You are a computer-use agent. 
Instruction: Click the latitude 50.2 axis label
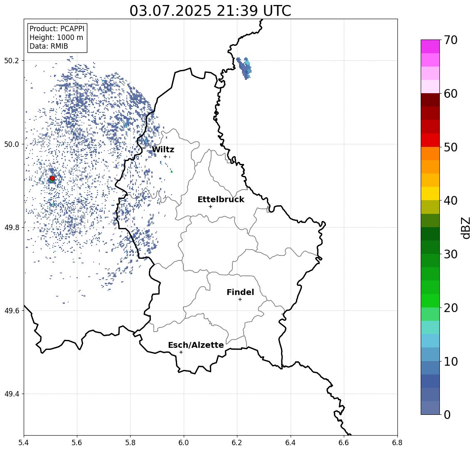[12, 60]
